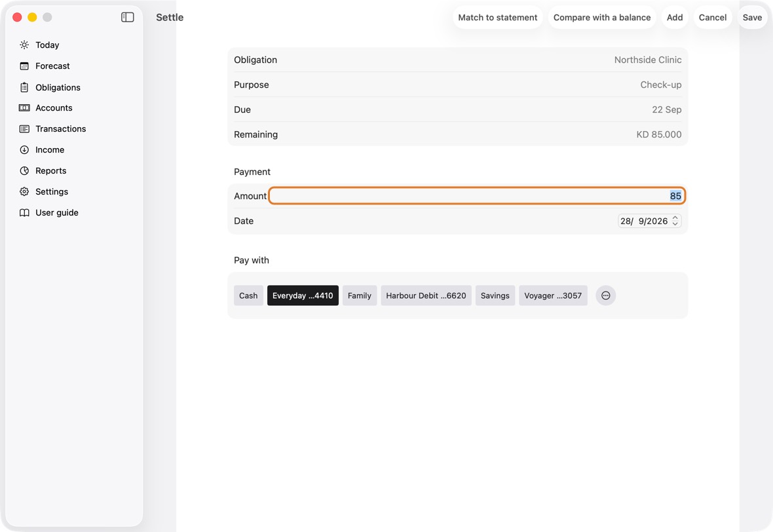
Task: Click the Amount input field
Action: point(477,196)
